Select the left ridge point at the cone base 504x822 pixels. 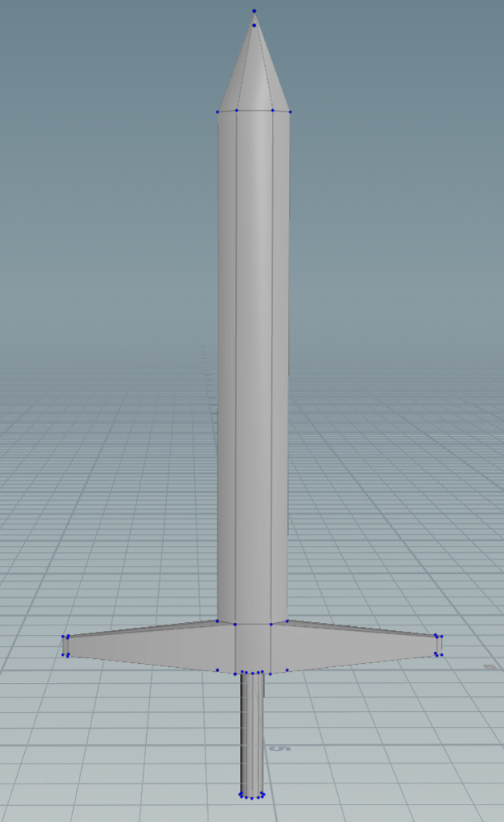(x=237, y=110)
